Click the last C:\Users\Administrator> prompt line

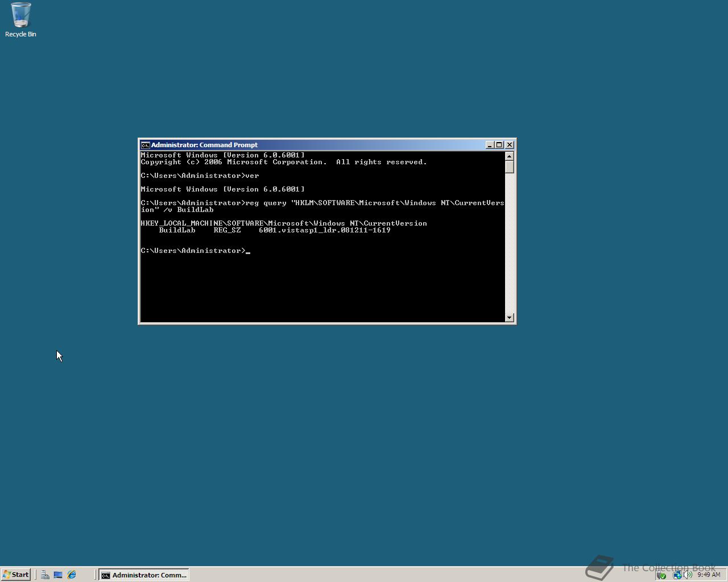click(x=195, y=251)
